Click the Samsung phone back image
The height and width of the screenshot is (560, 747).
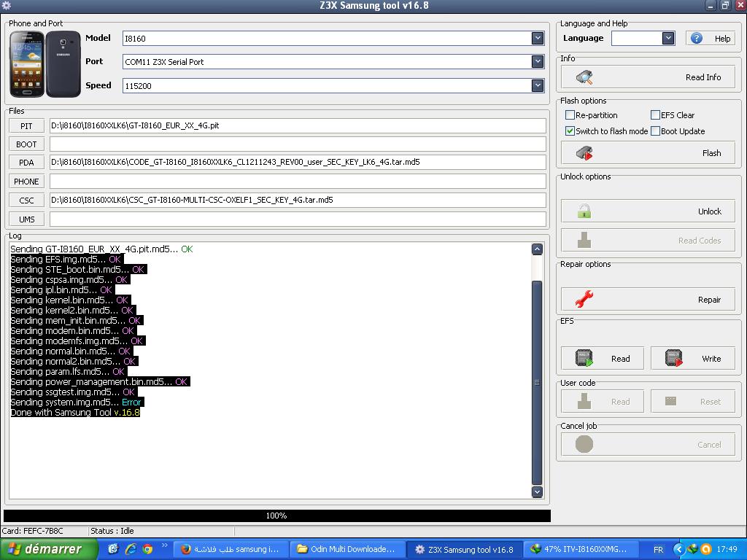(63, 64)
